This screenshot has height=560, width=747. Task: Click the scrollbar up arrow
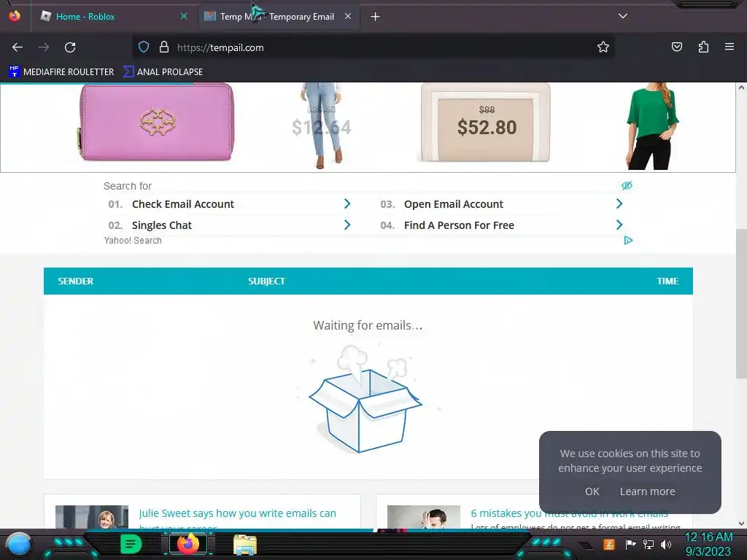[x=741, y=87]
